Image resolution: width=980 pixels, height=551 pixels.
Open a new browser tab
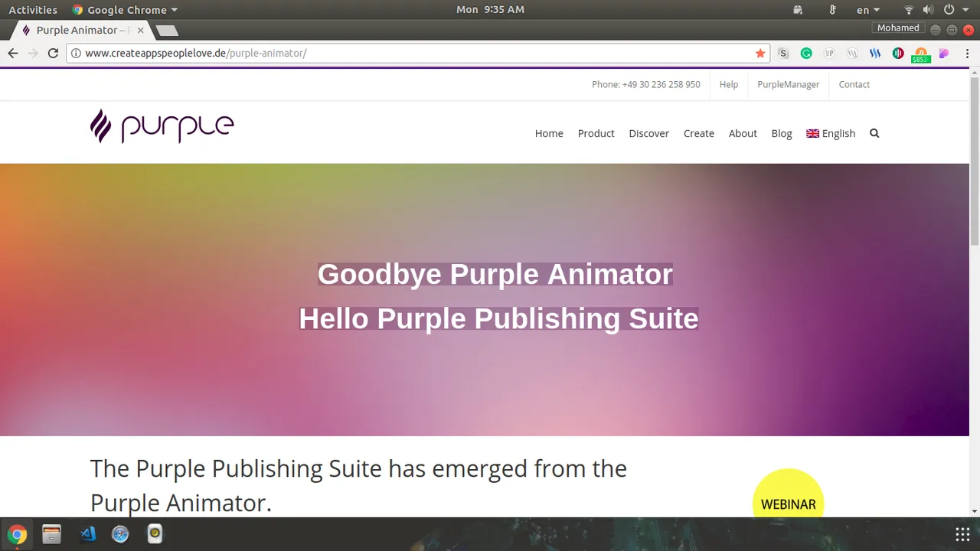click(x=167, y=31)
